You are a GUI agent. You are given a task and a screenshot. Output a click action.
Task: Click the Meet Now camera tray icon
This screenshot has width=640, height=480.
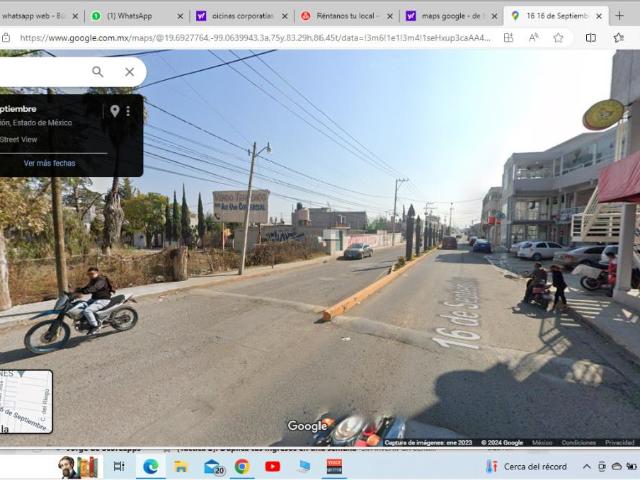602,467
